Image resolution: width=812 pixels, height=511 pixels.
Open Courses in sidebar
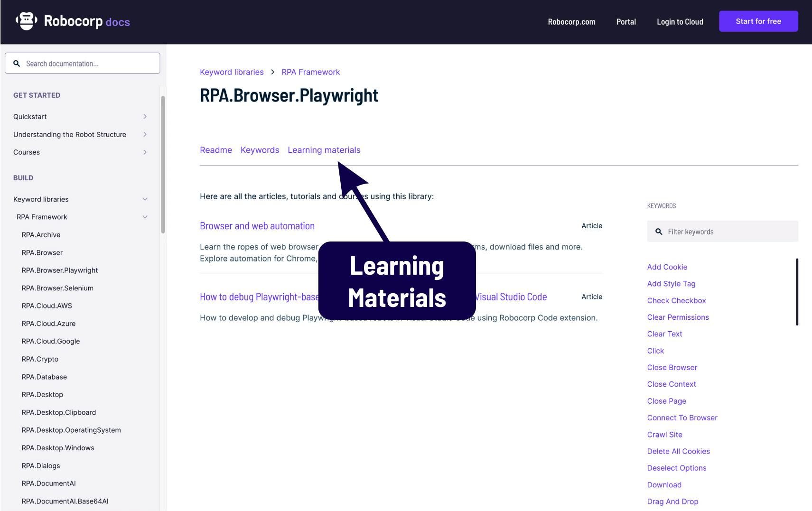pyautogui.click(x=27, y=152)
